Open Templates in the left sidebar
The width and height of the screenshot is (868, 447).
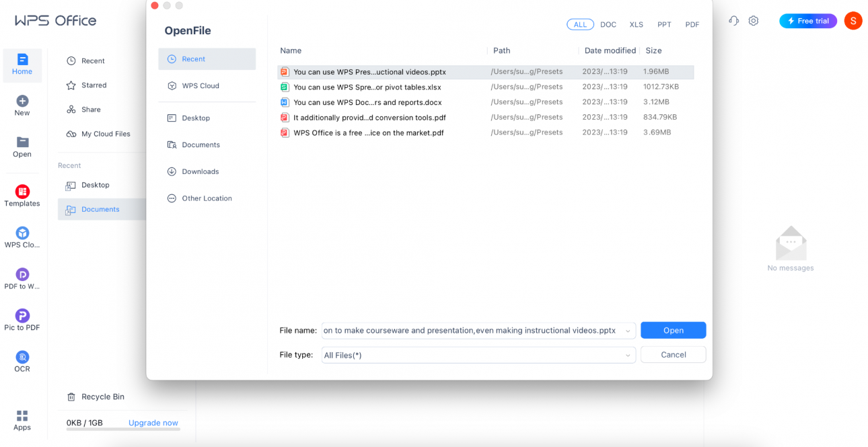pyautogui.click(x=22, y=196)
